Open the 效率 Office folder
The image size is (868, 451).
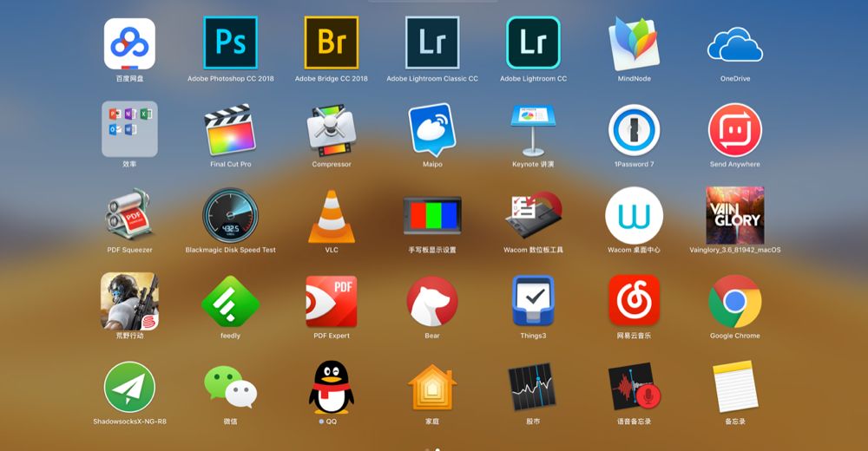tap(129, 129)
